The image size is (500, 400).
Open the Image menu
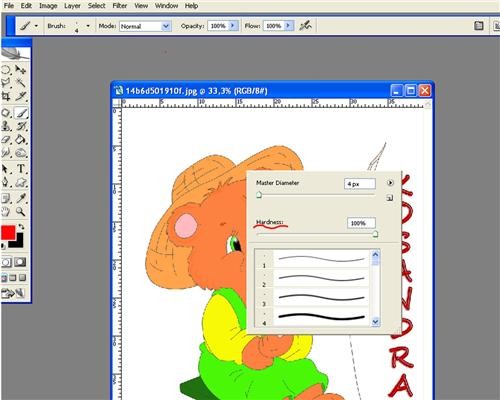[48, 6]
